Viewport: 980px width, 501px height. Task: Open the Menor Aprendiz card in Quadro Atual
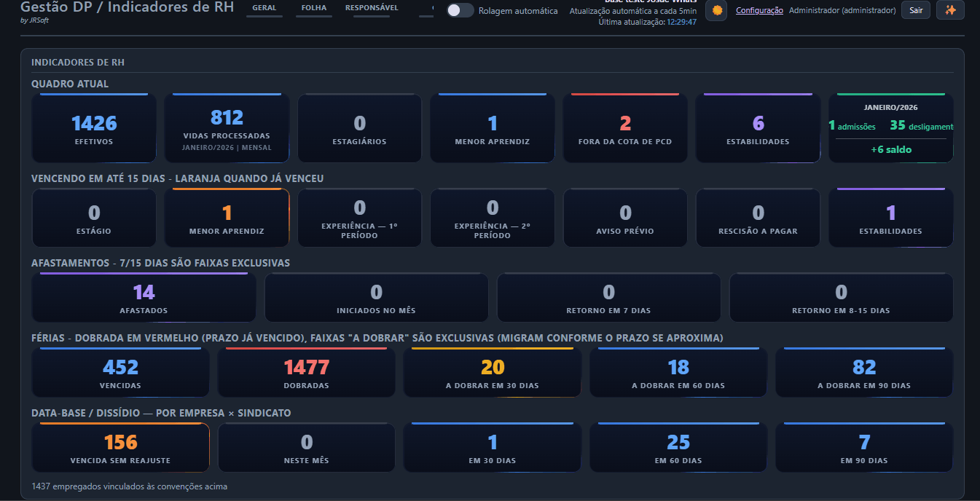(492, 127)
